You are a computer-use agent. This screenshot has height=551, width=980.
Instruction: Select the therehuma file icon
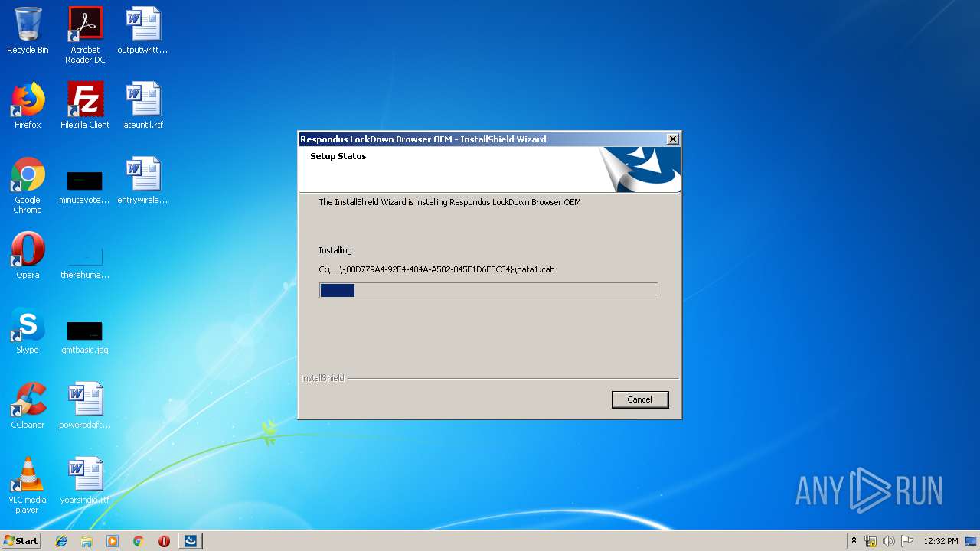(x=84, y=262)
